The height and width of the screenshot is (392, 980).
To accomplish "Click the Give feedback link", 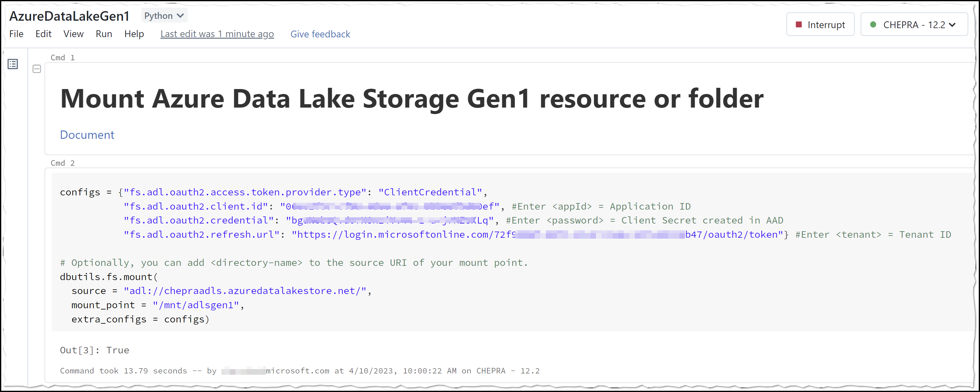I will click(320, 34).
